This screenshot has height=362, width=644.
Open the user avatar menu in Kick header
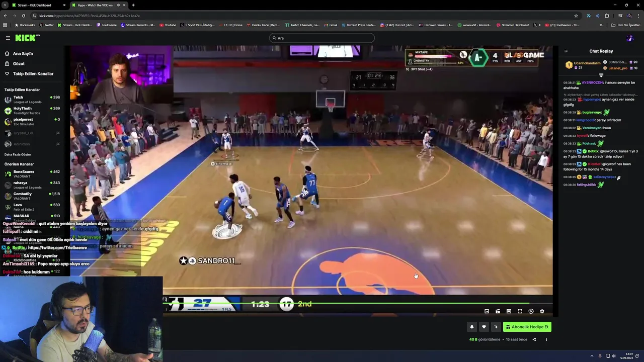(x=629, y=38)
